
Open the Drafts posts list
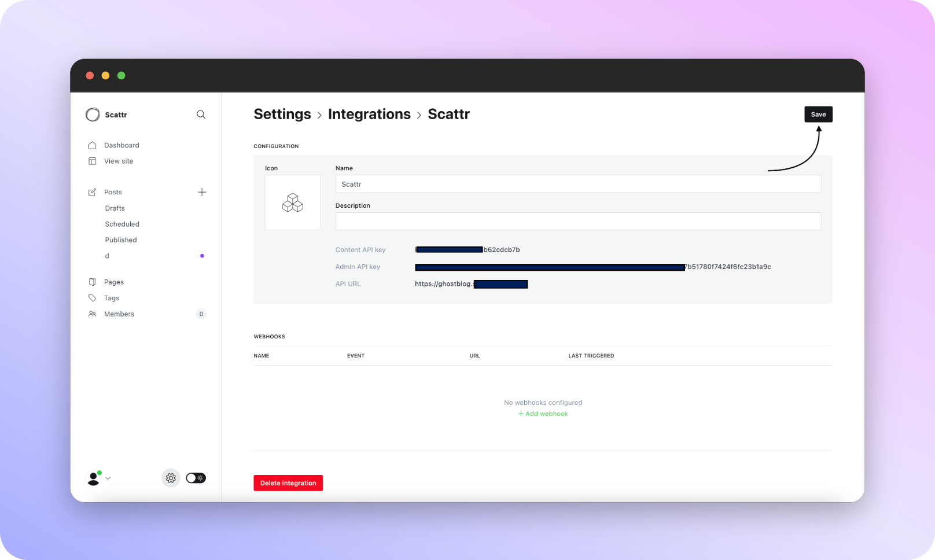[115, 208]
